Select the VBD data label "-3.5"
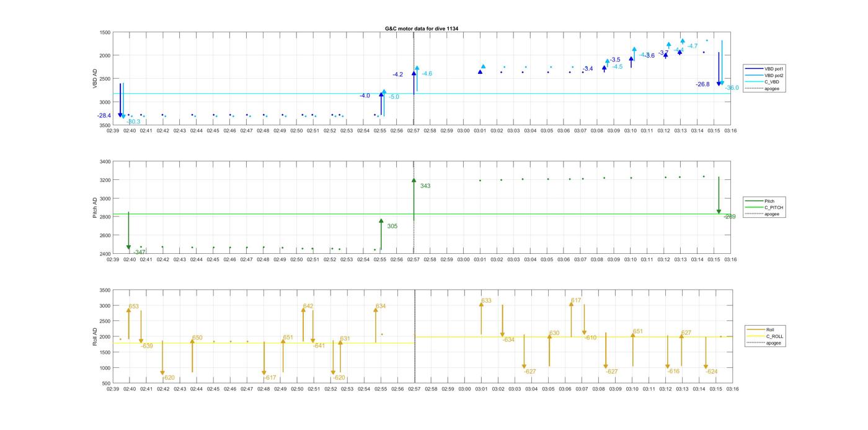 click(615, 60)
